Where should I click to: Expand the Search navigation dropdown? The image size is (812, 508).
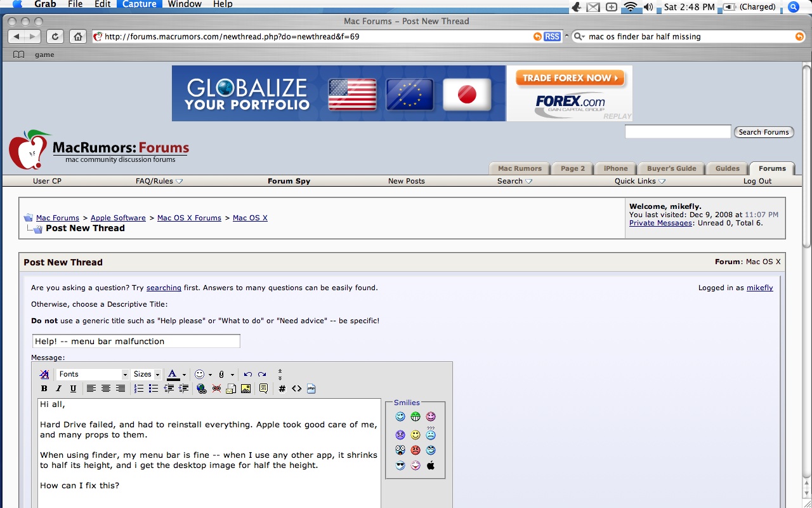coord(514,181)
